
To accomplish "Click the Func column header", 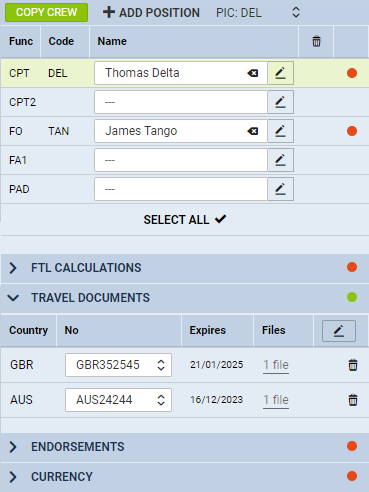I will coord(21,41).
